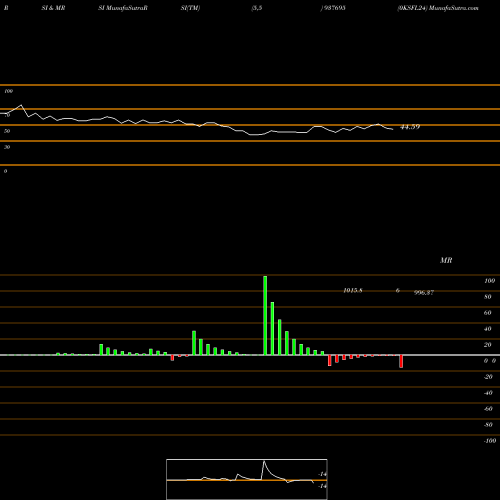The height and width of the screenshot is (500, 500).
Task: Click the RSI value label 44.59
Action: [410, 127]
